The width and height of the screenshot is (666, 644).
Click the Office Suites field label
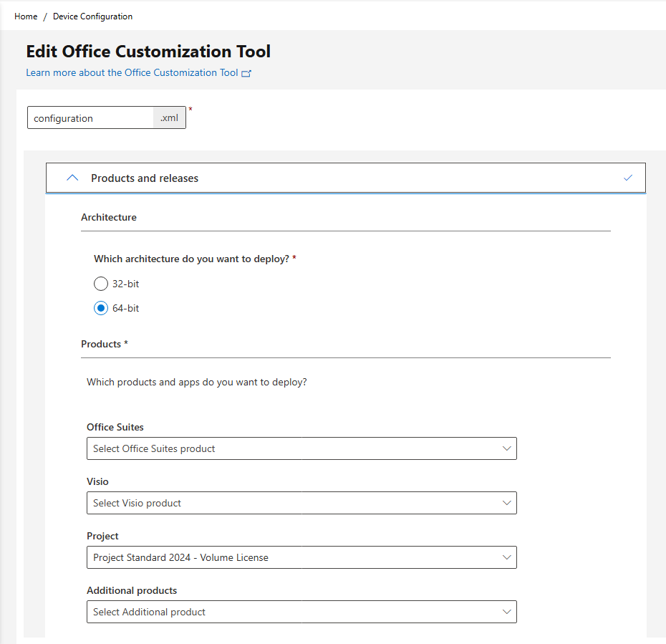tap(115, 427)
